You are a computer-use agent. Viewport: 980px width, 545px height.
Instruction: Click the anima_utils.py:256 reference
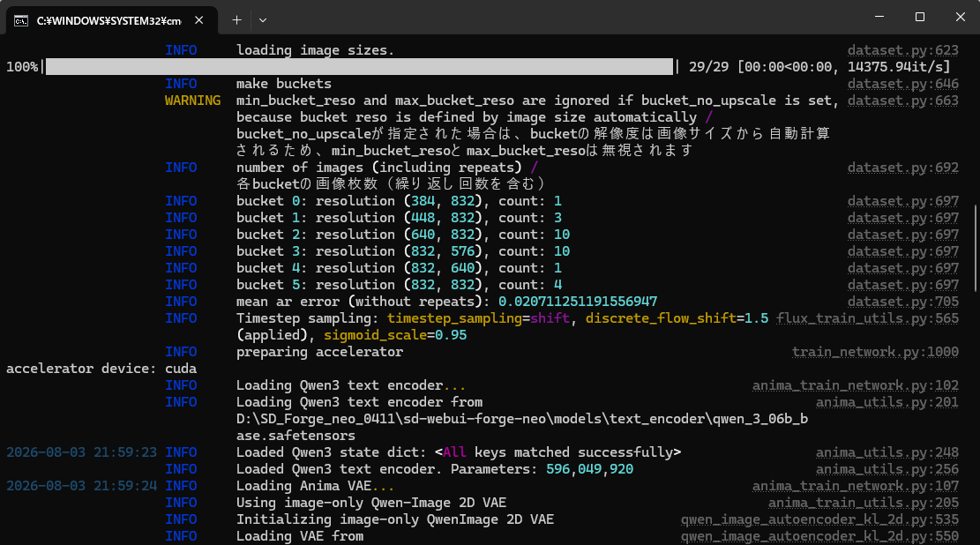click(x=886, y=469)
